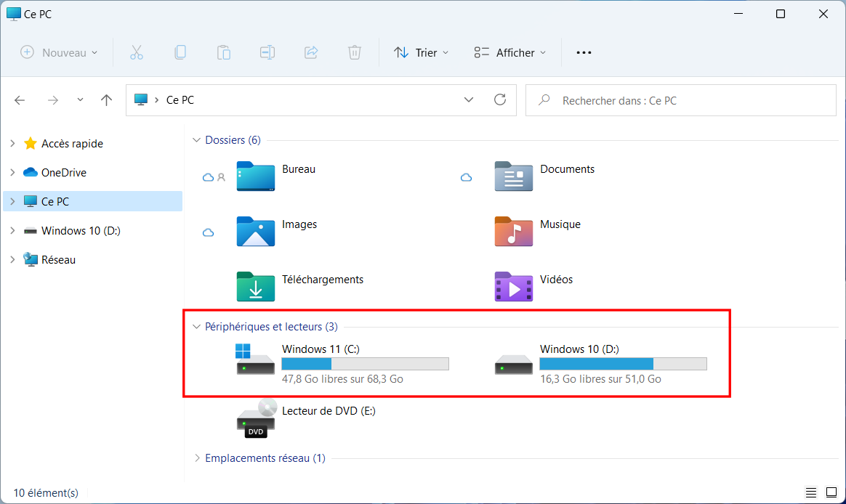Viewport: 846px width, 504px height.
Task: Click the Windows 10 (D:) usage bar
Action: coord(623,364)
